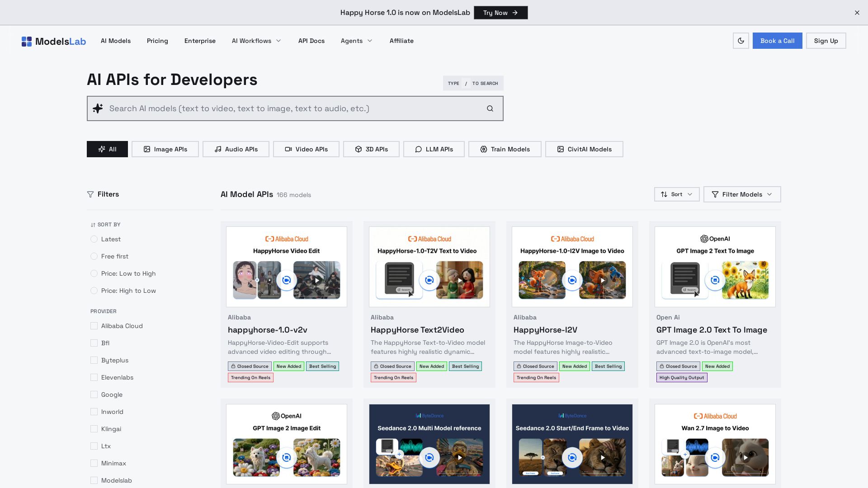Click the OpenAI logo on GPT Image 2 Image Edit card

coord(287,416)
